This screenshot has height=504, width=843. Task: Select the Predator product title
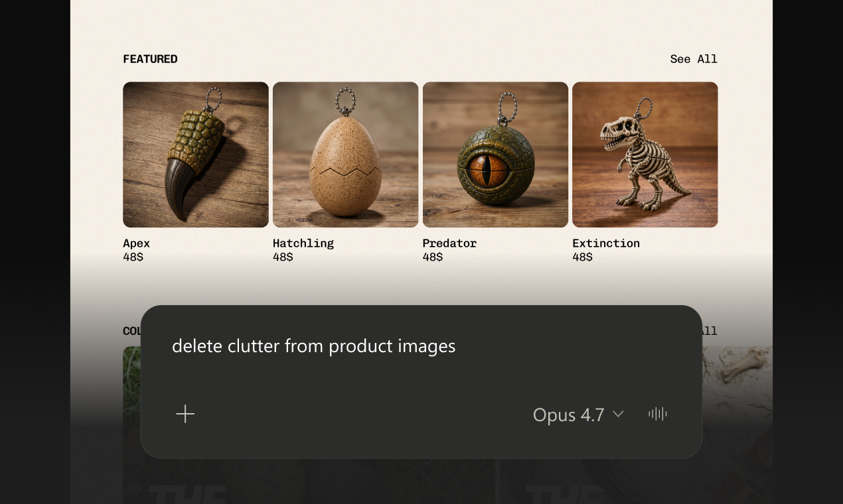pyautogui.click(x=449, y=243)
